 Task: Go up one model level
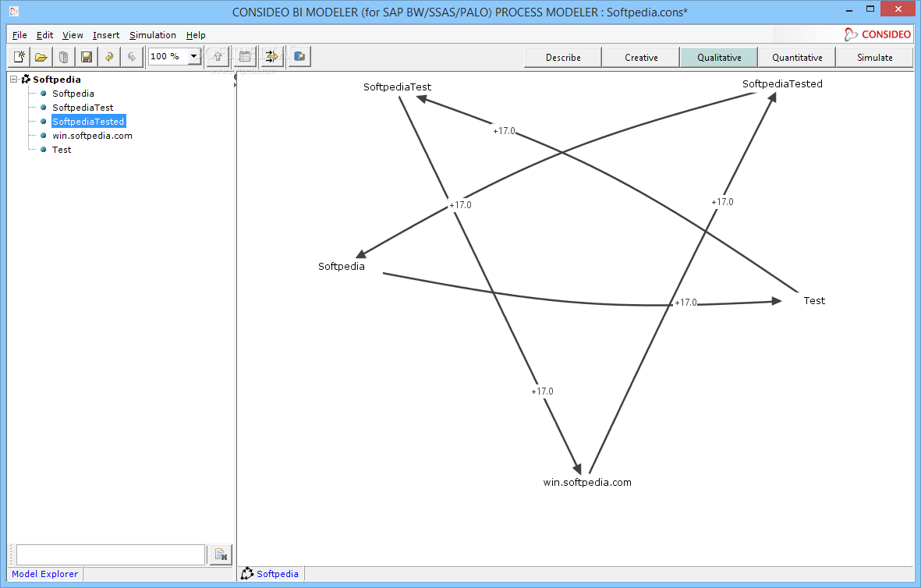click(x=218, y=57)
